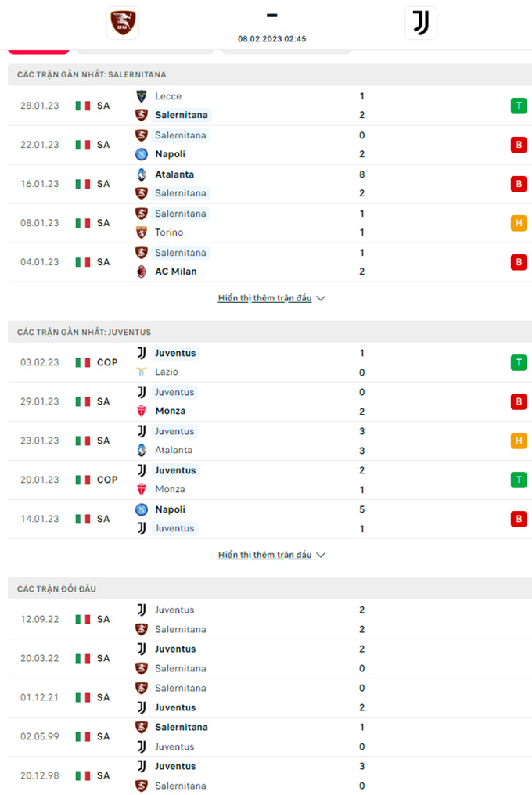Screen dimensions: 532x795
Task: Click the Lecce team badge
Action: pos(142,95)
